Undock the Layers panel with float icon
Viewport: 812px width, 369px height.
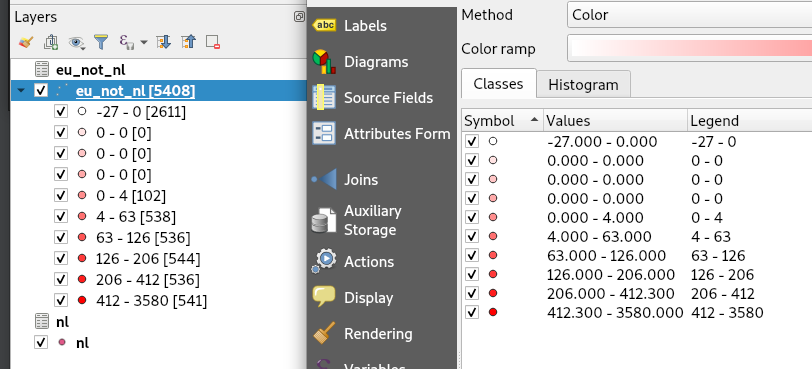pyautogui.click(x=299, y=17)
